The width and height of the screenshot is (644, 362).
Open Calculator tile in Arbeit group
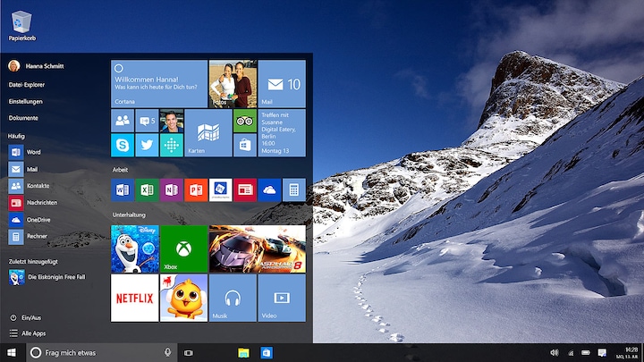pyautogui.click(x=294, y=189)
